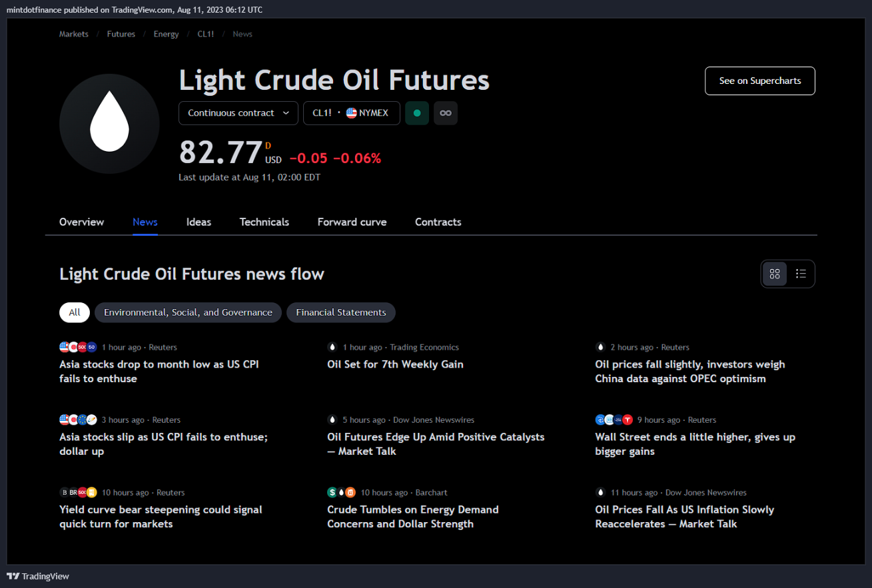Click oil drop icon on 'Oil Prices Fall As US' article
This screenshot has height=588, width=872.
[x=600, y=493]
